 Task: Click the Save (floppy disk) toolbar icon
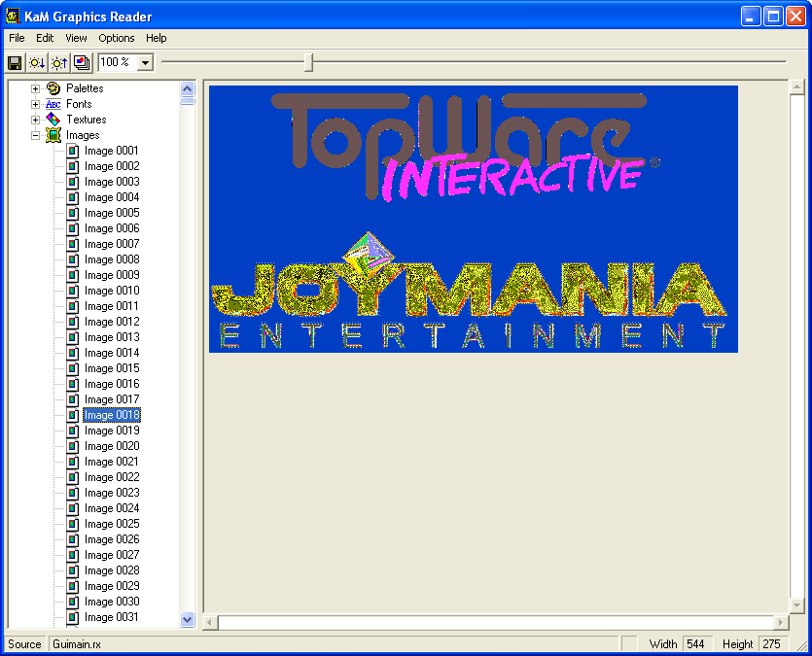(15, 62)
